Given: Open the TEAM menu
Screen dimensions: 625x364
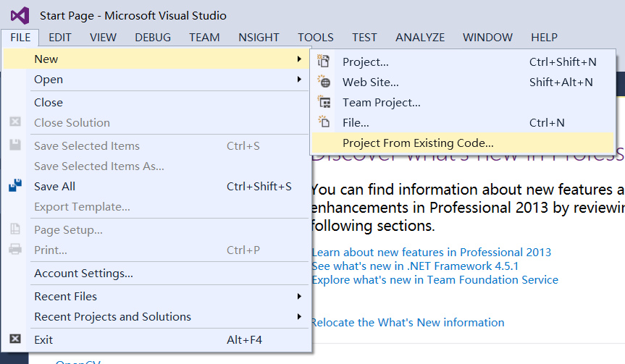Looking at the screenshot, I should (x=204, y=38).
